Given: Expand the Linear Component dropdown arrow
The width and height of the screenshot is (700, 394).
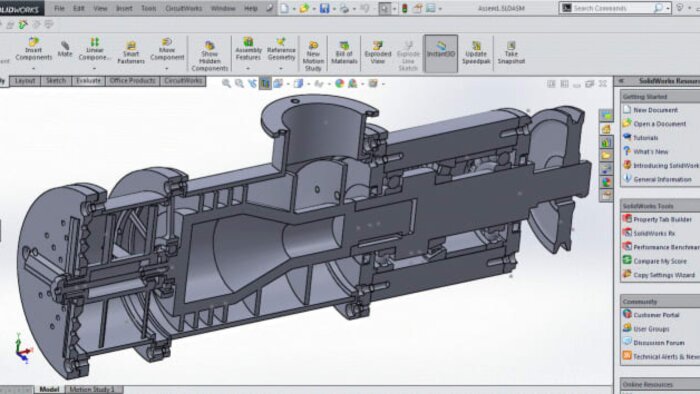Looking at the screenshot, I should [x=94, y=69].
